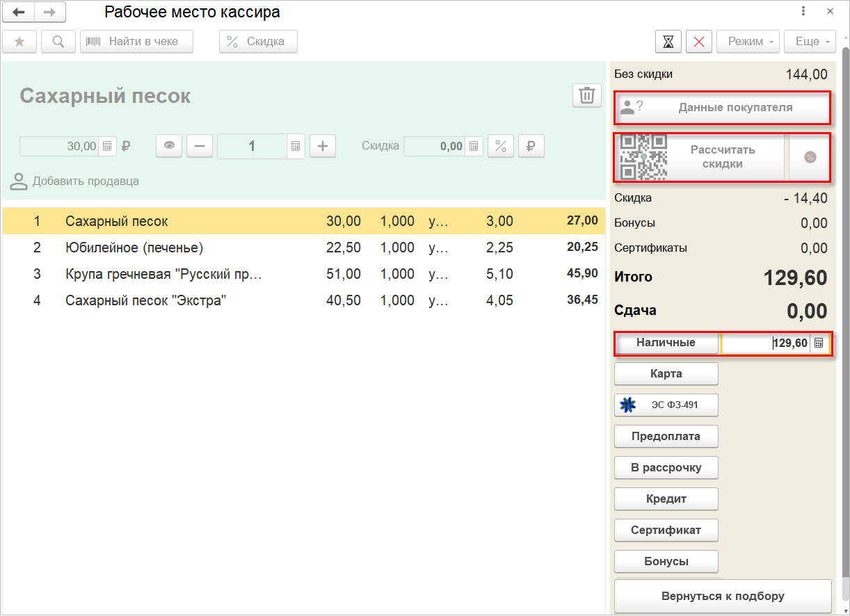This screenshot has width=850, height=616.
Task: Click the Добавить продавца link
Action: (x=85, y=181)
